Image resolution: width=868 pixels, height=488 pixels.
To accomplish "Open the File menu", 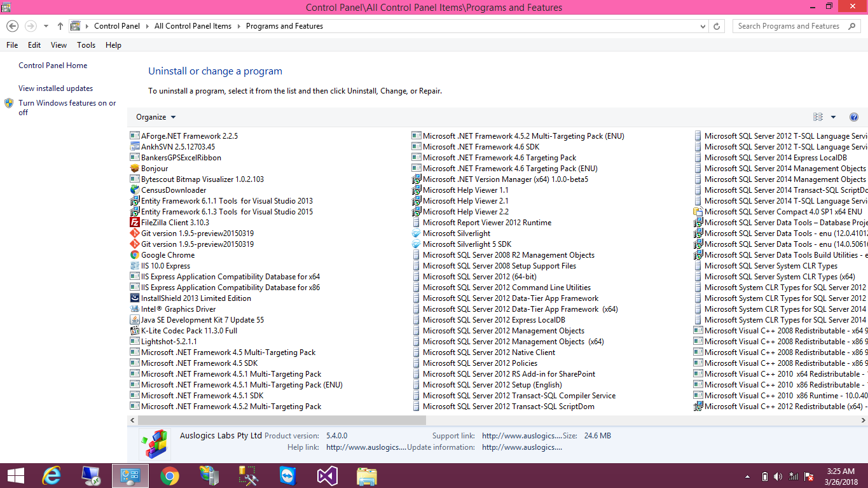I will point(12,45).
